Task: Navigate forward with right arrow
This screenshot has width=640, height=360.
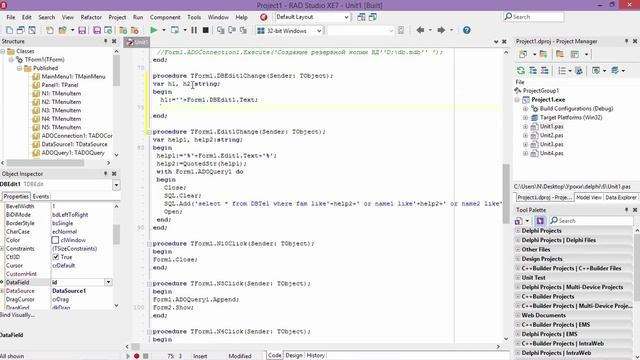Action: coord(441,30)
